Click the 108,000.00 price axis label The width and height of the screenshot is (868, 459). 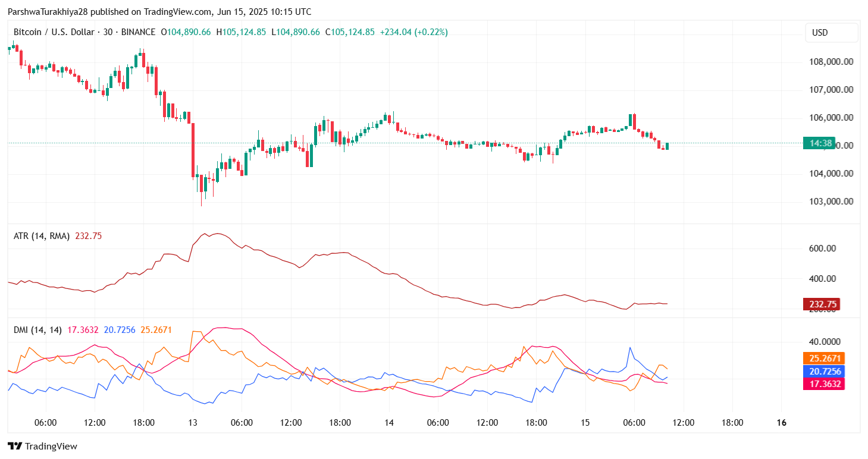point(831,62)
